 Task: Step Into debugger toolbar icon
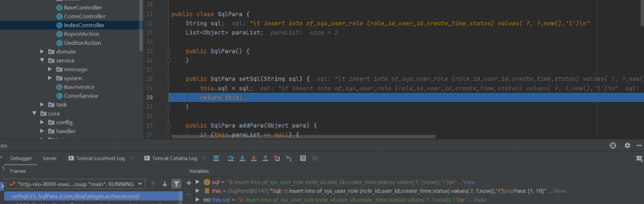point(242,158)
